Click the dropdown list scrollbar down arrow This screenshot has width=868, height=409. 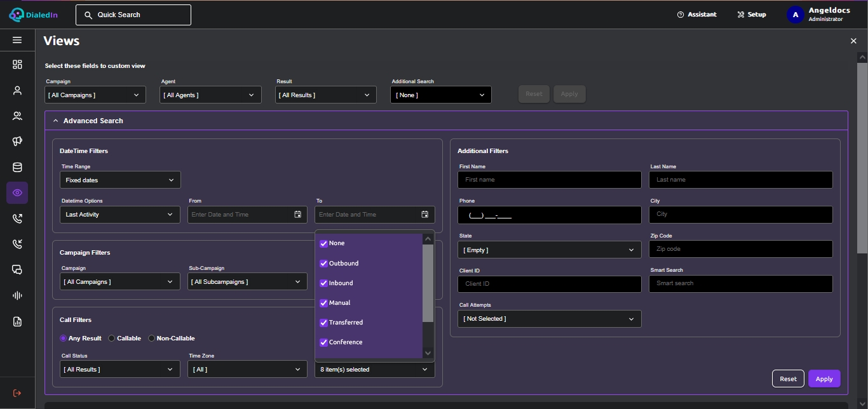click(x=428, y=353)
